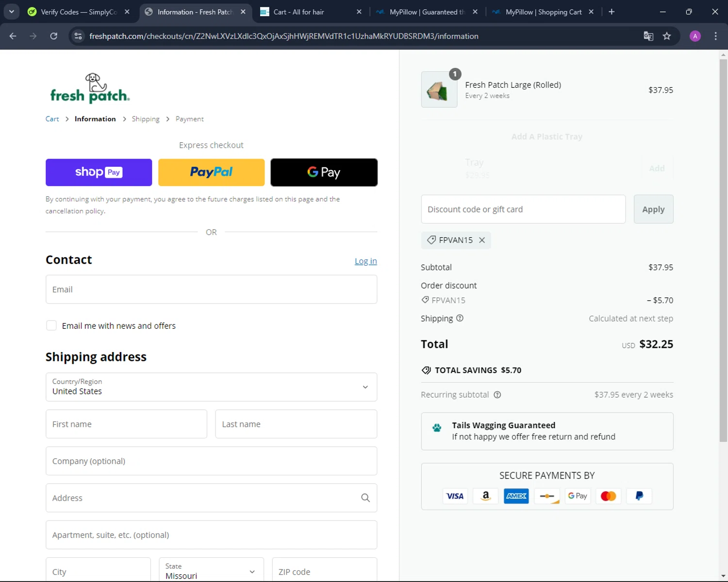The width and height of the screenshot is (728, 582).
Task: Bookmark this page with star icon
Action: [667, 36]
